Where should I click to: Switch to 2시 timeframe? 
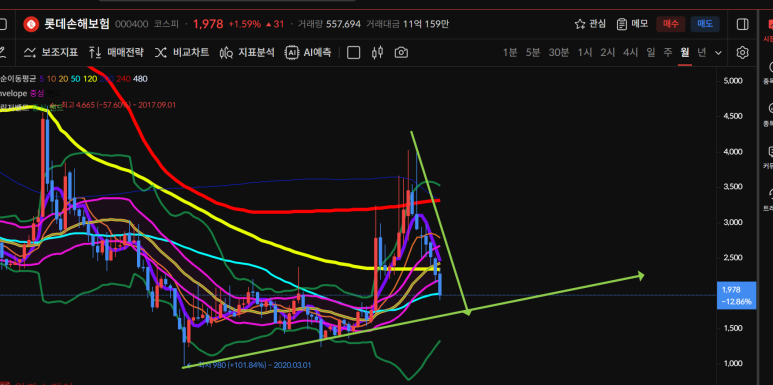[x=607, y=53]
